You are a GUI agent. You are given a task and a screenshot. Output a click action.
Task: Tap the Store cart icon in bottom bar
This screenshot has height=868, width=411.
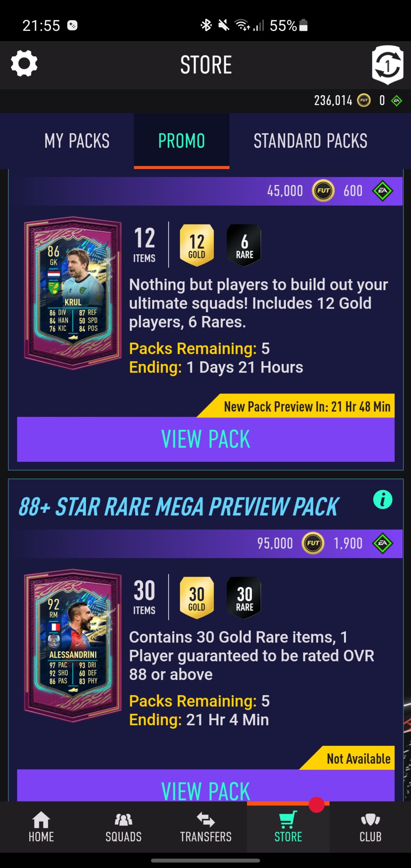(288, 820)
